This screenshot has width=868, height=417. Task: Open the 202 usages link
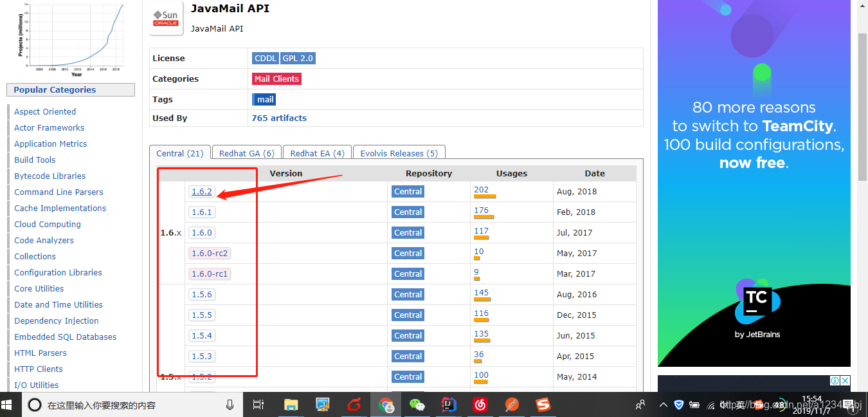click(482, 190)
